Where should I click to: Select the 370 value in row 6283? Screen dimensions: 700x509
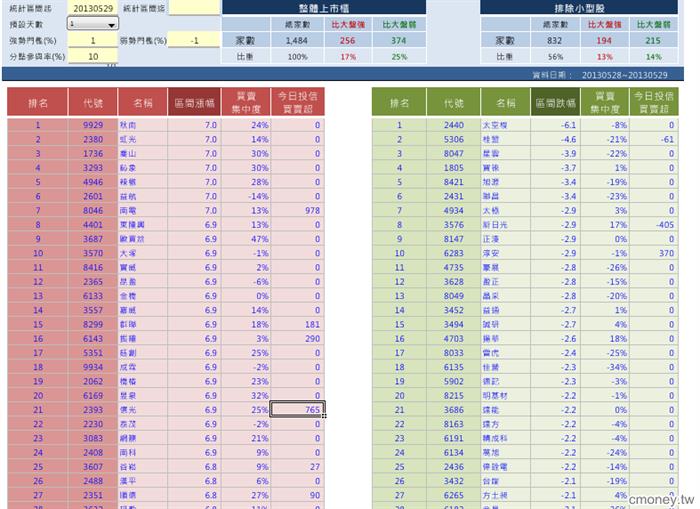coord(654,253)
